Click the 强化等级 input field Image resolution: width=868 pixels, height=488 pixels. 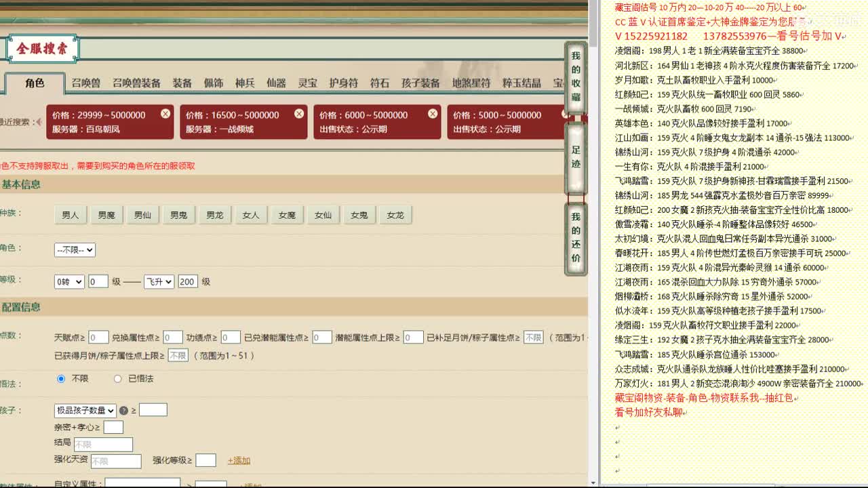205,460
